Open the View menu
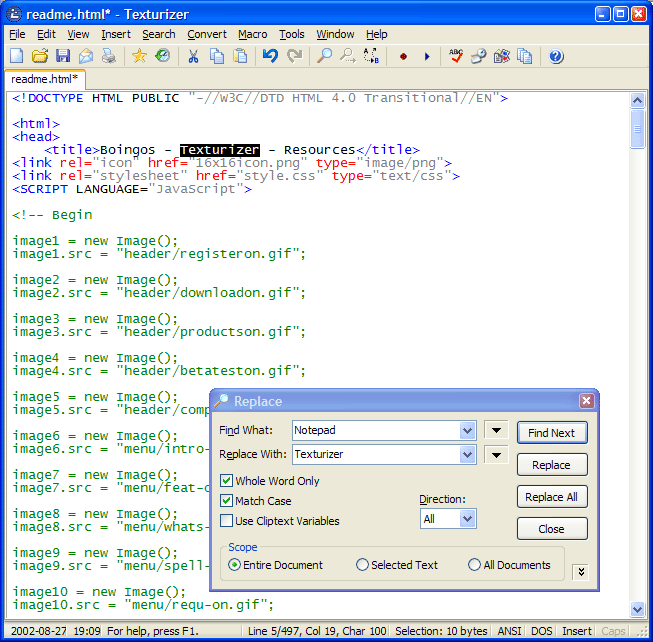 pos(78,34)
